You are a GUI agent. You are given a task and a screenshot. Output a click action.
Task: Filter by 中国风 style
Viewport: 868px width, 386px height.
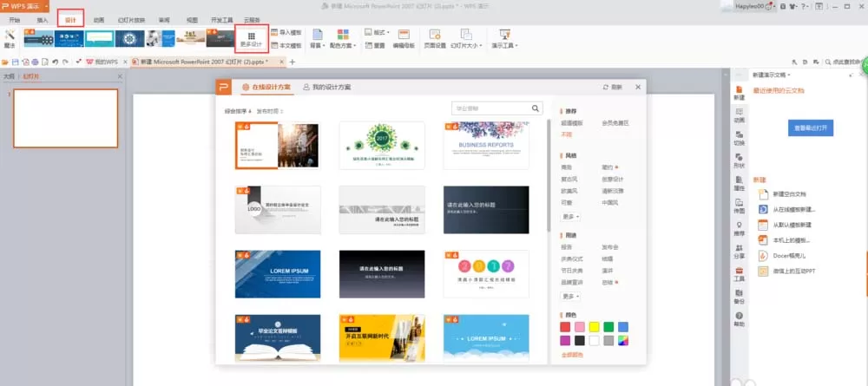610,202
